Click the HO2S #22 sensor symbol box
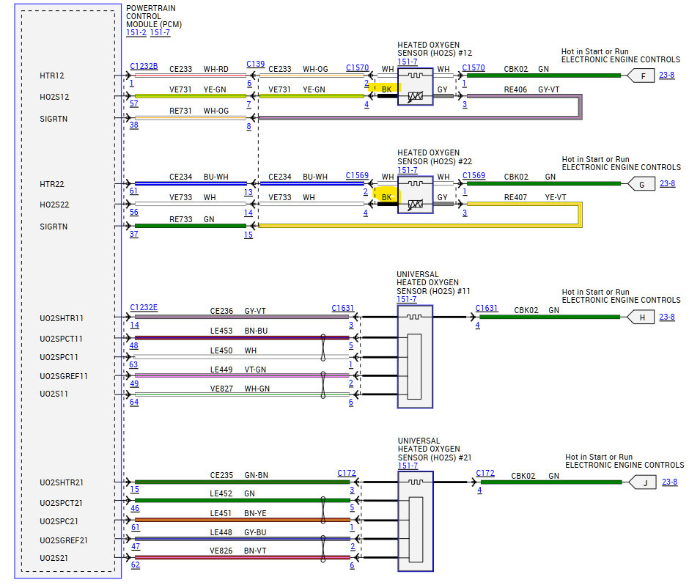This screenshot has width=700, height=588. pyautogui.click(x=415, y=195)
